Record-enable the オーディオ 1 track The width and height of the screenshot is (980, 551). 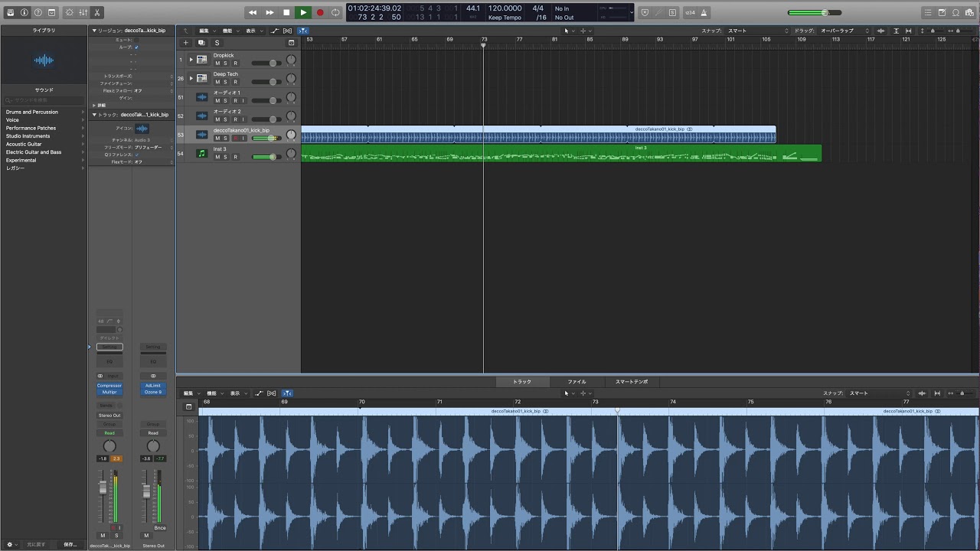coord(235,100)
